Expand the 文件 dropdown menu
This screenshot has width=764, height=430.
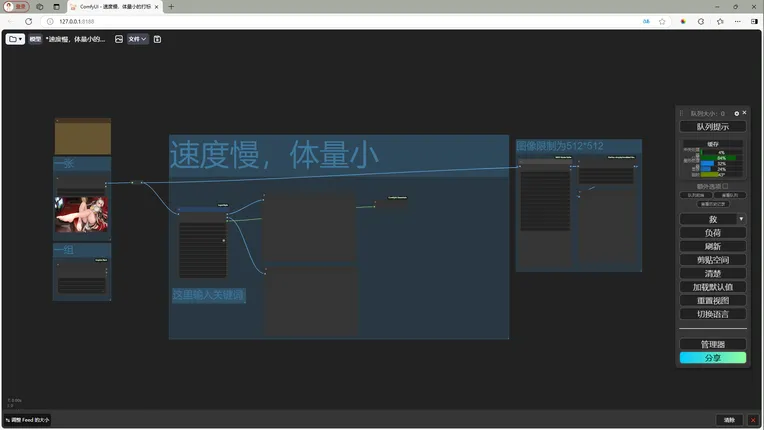coord(137,39)
